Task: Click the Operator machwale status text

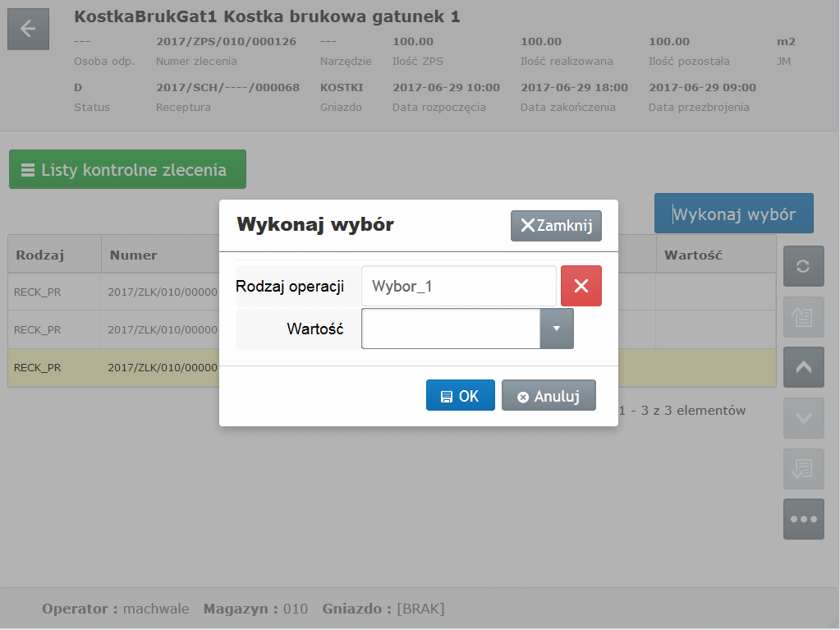Action: click(116, 609)
